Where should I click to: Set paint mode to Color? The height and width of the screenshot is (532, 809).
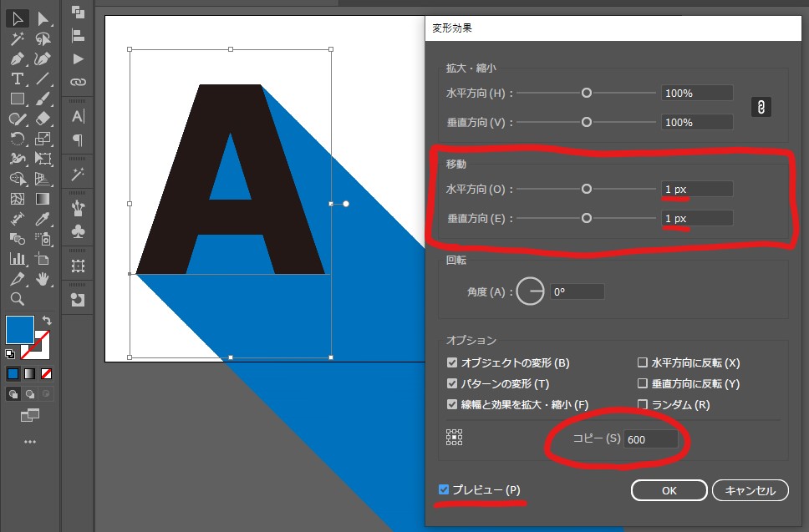coord(13,374)
